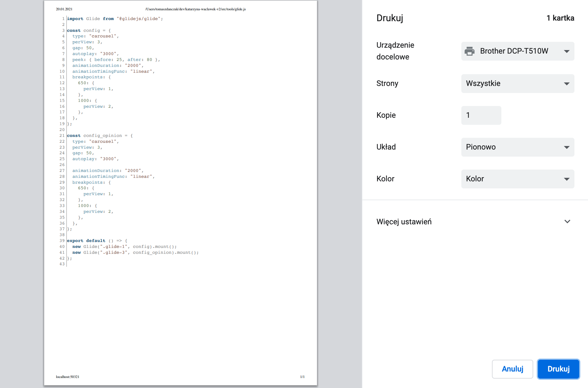Open the Strony pages dropdown set to Wszystkie
The image size is (588, 388).
coord(518,84)
